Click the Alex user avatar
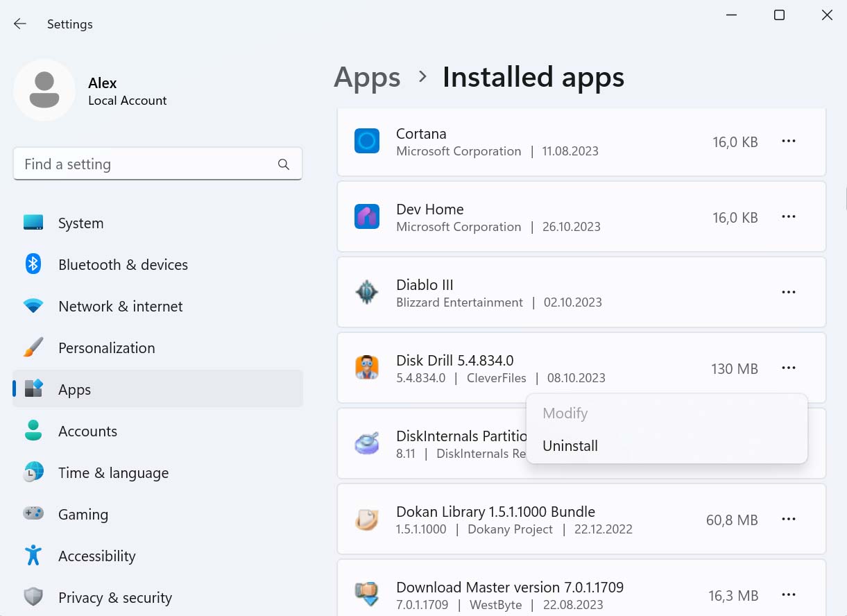847x616 pixels. pyautogui.click(x=44, y=90)
